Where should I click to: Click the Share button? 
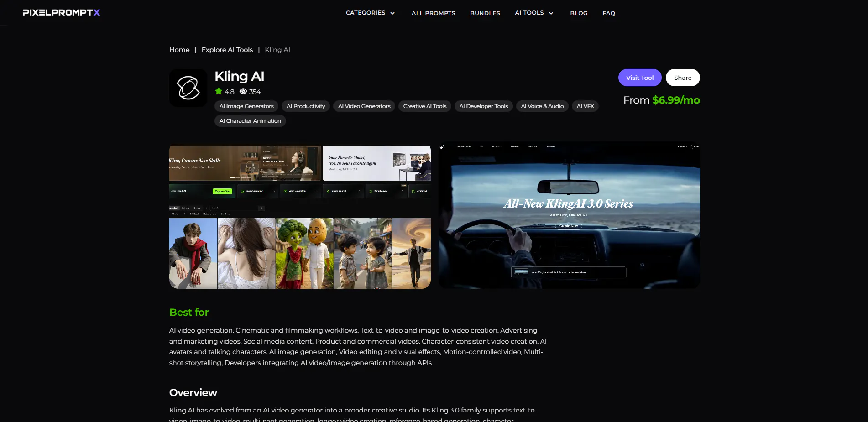click(683, 78)
